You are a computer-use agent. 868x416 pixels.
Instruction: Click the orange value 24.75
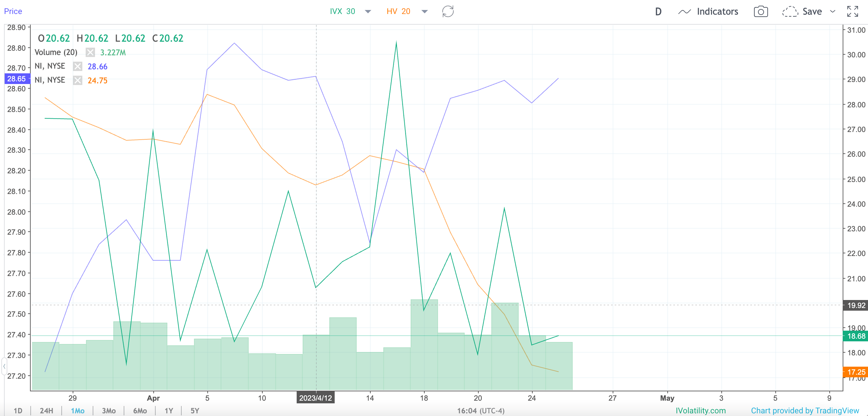(97, 81)
